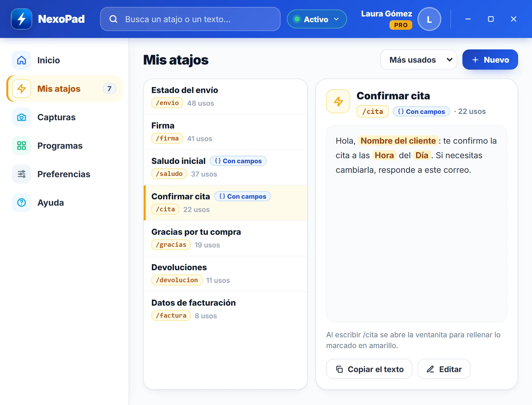This screenshot has height=405, width=532.
Task: Click the NexoPad lightning logo icon
Action: click(x=22, y=19)
